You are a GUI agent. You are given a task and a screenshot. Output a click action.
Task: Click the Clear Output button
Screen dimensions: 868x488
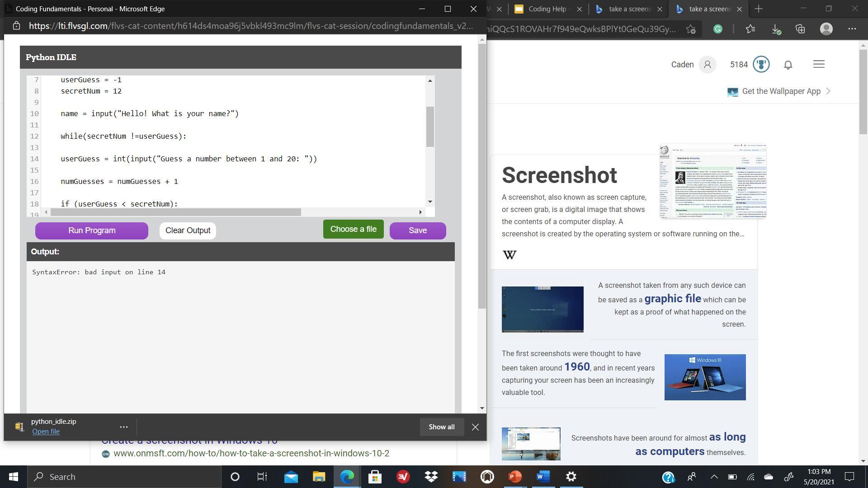pos(188,230)
